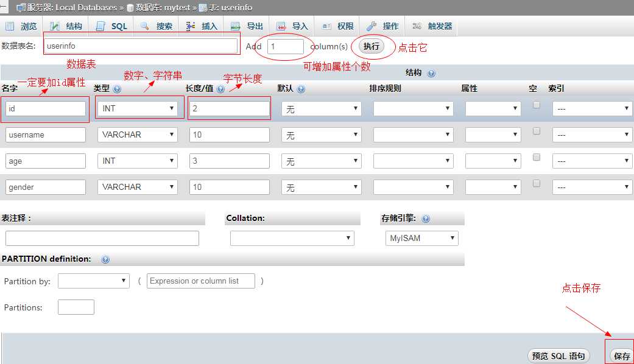Image resolution: width=634 pixels, height=364 pixels.
Task: Open the Partition by dropdown
Action: (x=93, y=281)
